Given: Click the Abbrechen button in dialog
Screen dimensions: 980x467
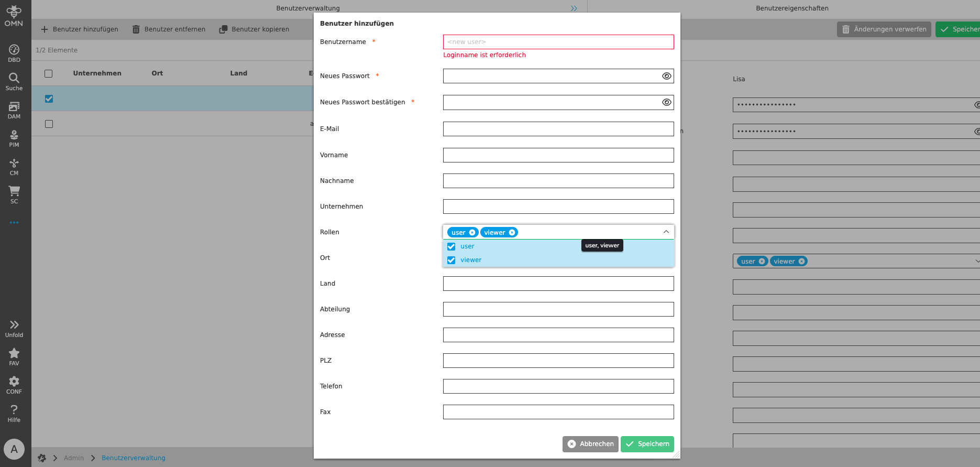Looking at the screenshot, I should [x=590, y=444].
